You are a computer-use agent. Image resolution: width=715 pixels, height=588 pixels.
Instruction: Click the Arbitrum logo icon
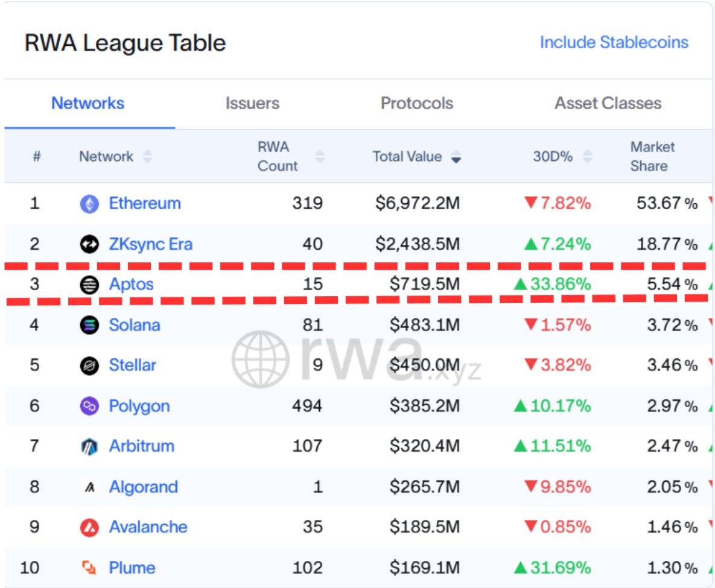pyautogui.click(x=89, y=447)
